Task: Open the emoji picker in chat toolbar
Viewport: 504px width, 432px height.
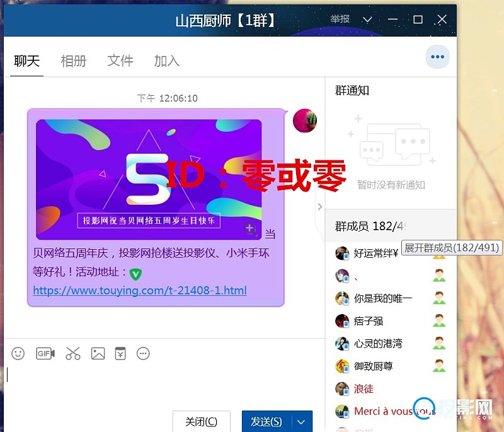Action: click(18, 354)
